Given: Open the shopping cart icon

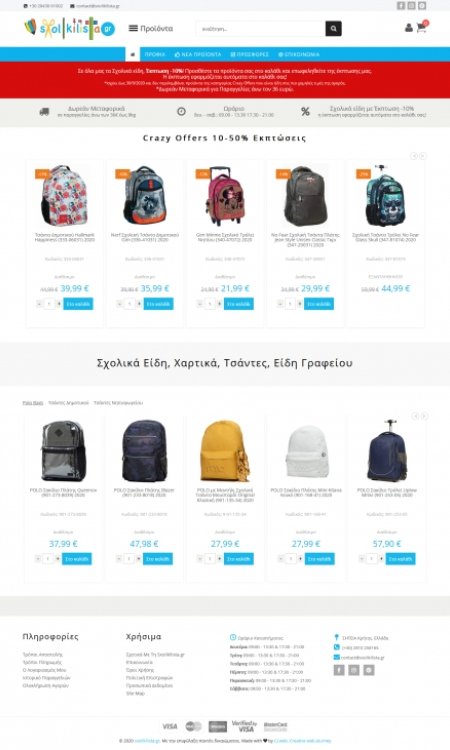Looking at the screenshot, I should pos(422,27).
